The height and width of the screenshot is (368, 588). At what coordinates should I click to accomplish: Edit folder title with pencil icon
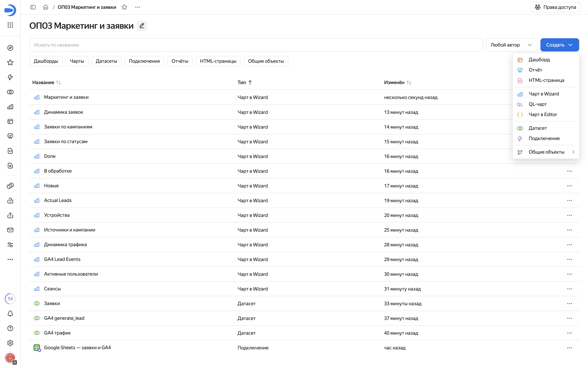point(142,26)
